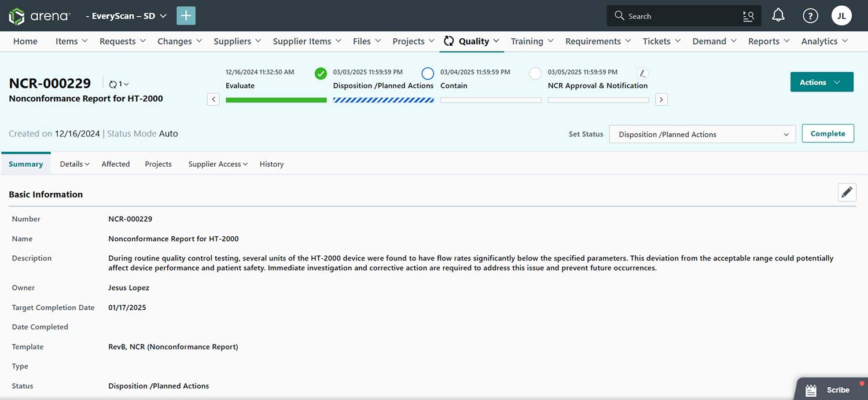The width and height of the screenshot is (868, 400).
Task: Open the Set Status dropdown
Action: 702,134
